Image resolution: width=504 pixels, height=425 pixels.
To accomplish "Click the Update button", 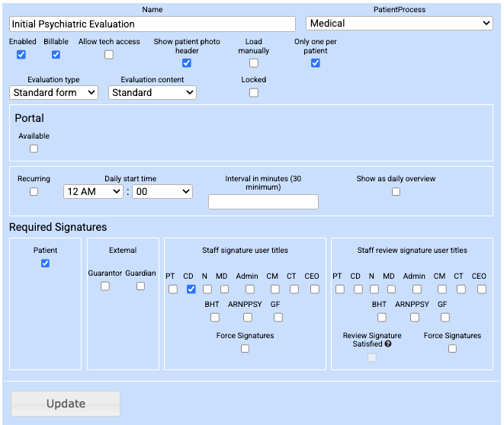I will (66, 404).
